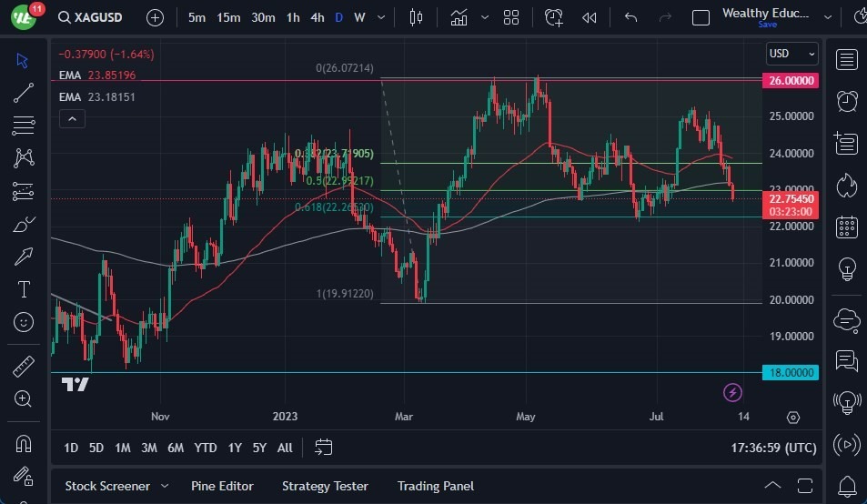Switch to the Strategy Tester tab
This screenshot has height=504, width=867.
[325, 486]
